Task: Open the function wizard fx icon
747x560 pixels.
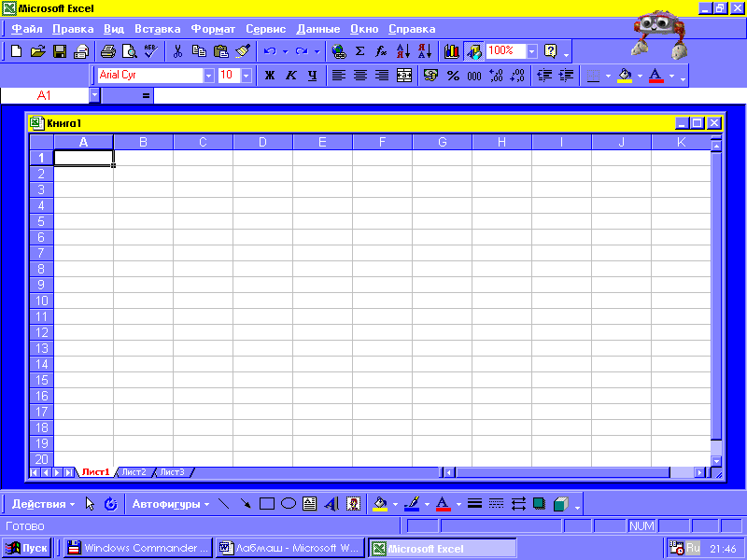Action: pos(381,51)
